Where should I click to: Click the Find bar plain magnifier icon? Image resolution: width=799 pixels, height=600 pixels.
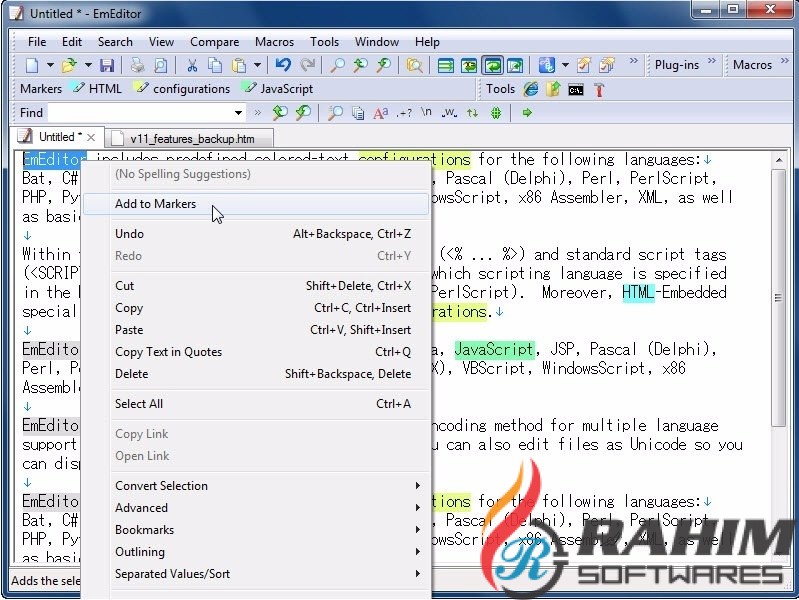pyautogui.click(x=335, y=113)
